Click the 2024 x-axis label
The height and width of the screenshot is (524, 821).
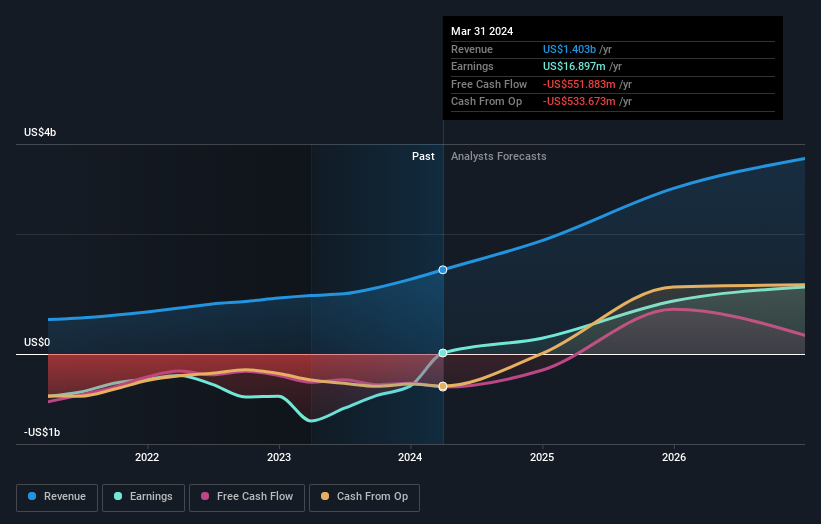410,457
